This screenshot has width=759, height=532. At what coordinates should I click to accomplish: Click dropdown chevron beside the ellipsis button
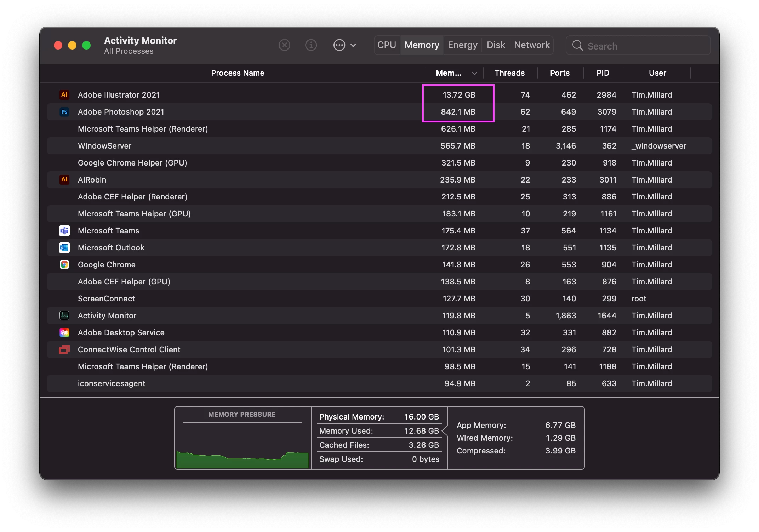point(353,45)
